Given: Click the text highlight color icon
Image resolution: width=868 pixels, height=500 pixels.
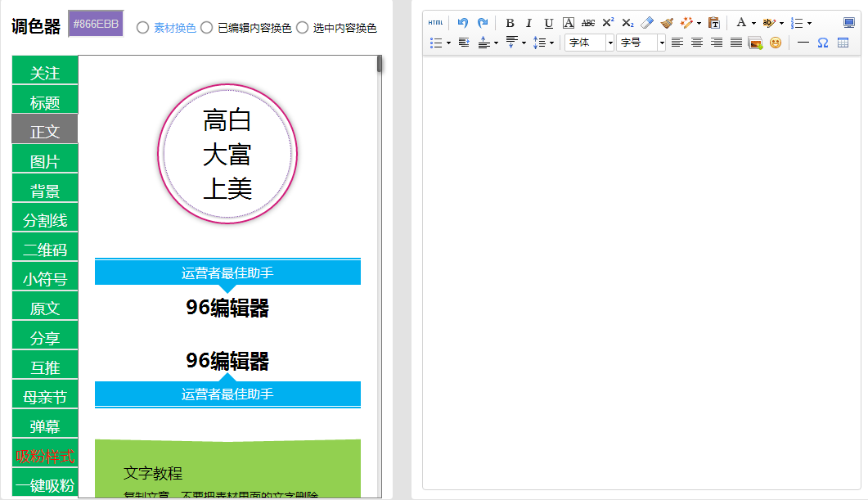Looking at the screenshot, I should tap(768, 23).
